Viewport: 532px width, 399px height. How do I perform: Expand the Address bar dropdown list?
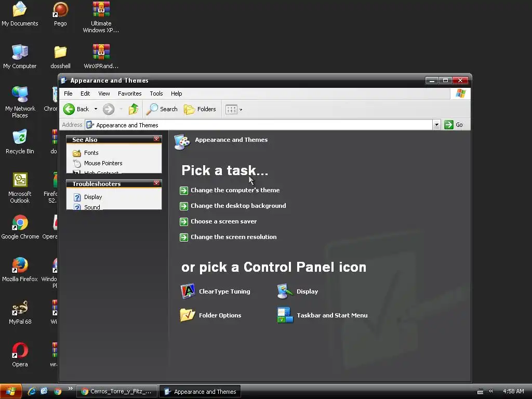point(436,125)
